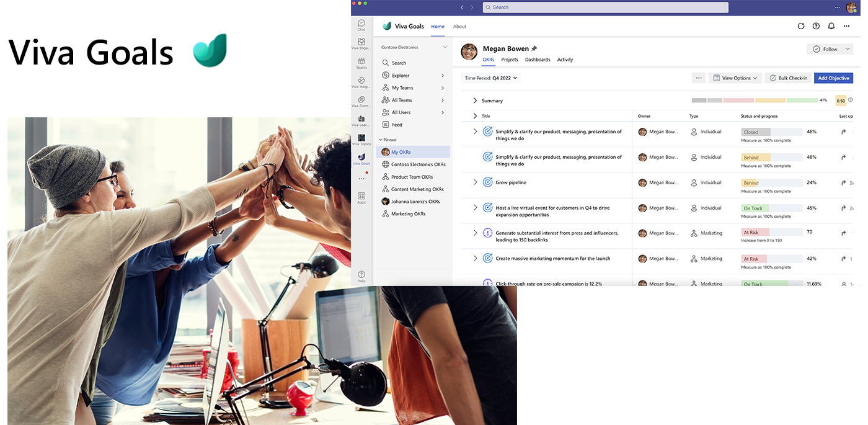Viewport: 868px width, 425px height.
Task: Open Contoso Electronics OKRs pinned item
Action: tap(413, 164)
